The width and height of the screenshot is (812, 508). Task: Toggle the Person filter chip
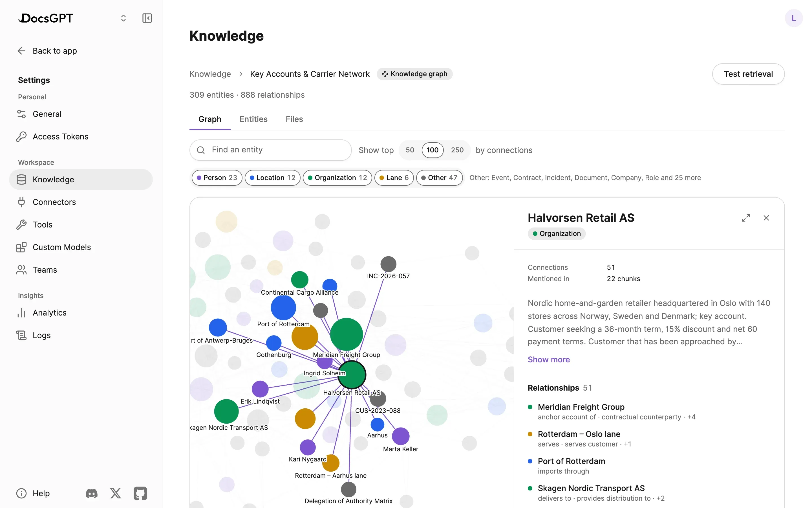tap(217, 178)
